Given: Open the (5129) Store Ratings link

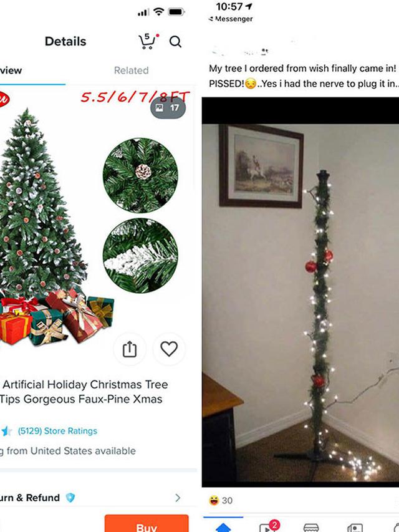Looking at the screenshot, I should pyautogui.click(x=57, y=431).
